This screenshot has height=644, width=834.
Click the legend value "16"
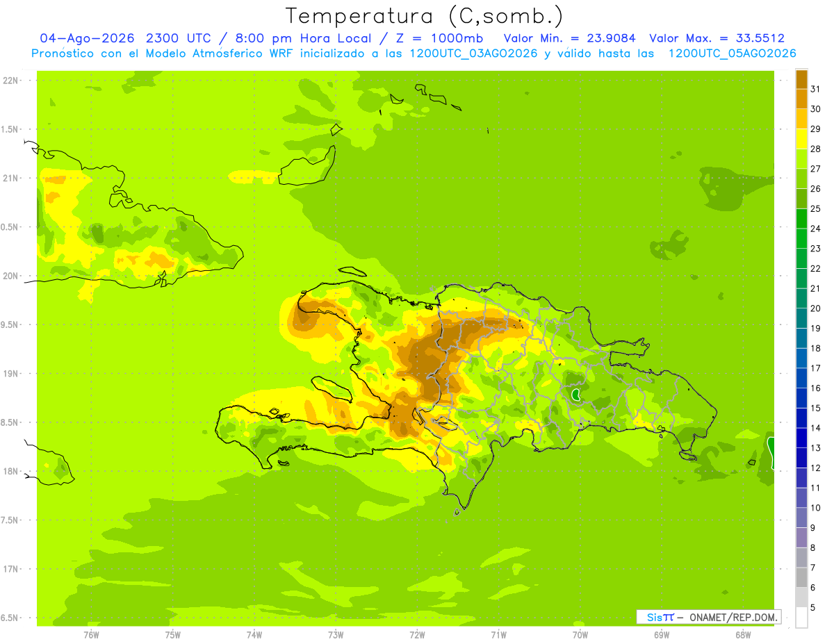coord(816,388)
